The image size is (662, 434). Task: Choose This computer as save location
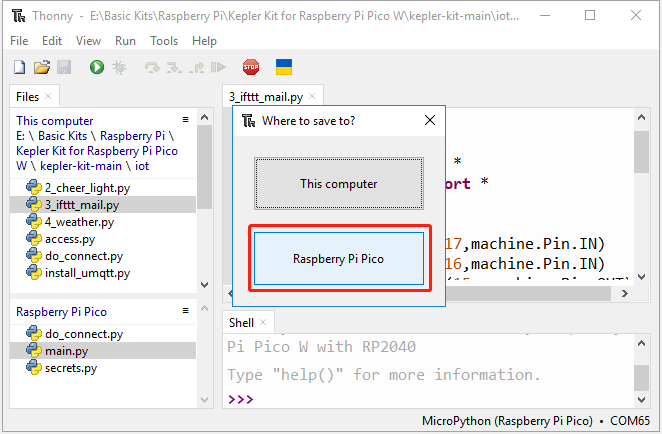click(x=339, y=184)
